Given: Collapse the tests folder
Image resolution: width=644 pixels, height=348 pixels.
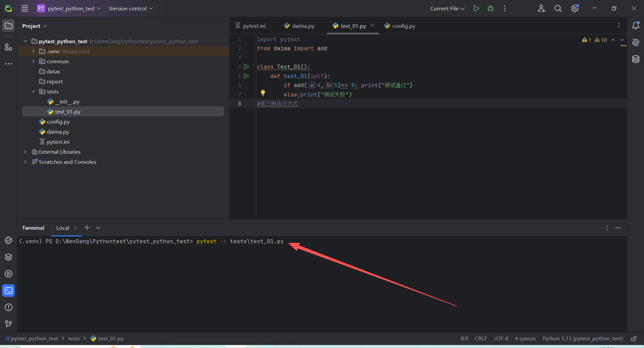Looking at the screenshot, I should pyautogui.click(x=34, y=91).
